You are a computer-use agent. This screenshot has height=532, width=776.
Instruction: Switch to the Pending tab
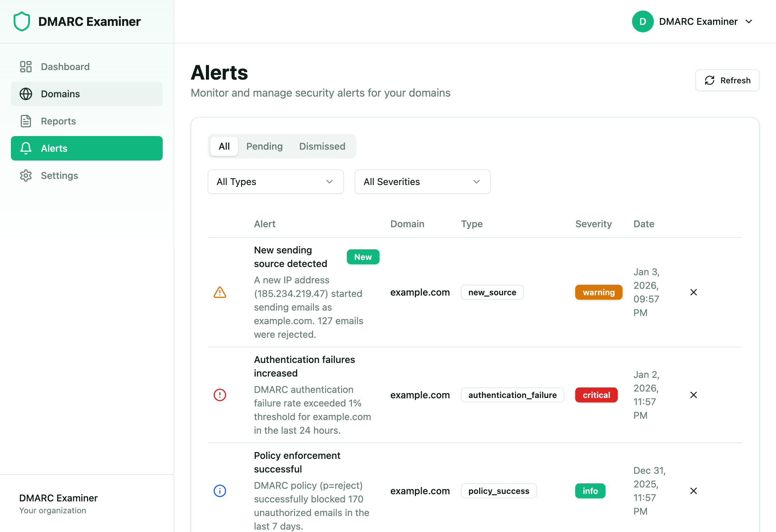pyautogui.click(x=264, y=146)
